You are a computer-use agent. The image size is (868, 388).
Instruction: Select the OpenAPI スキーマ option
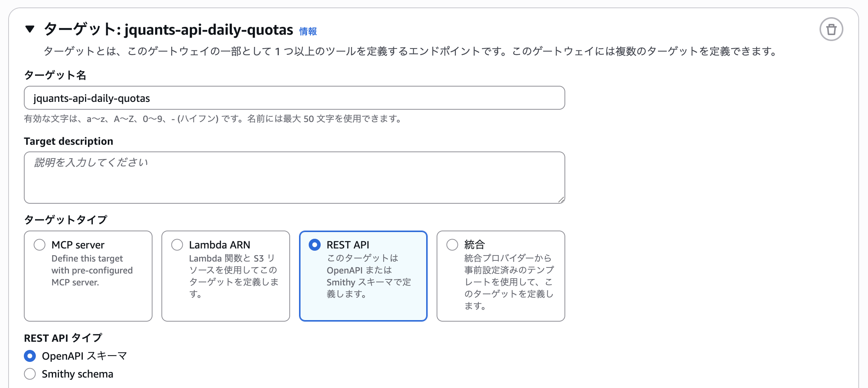(x=29, y=356)
